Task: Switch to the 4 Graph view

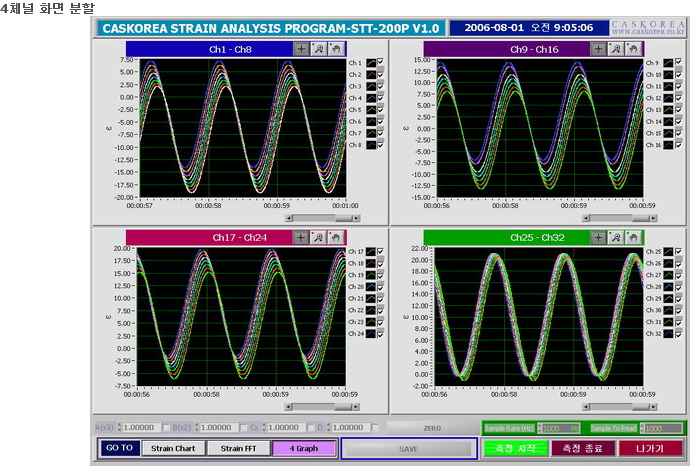Action: point(304,448)
